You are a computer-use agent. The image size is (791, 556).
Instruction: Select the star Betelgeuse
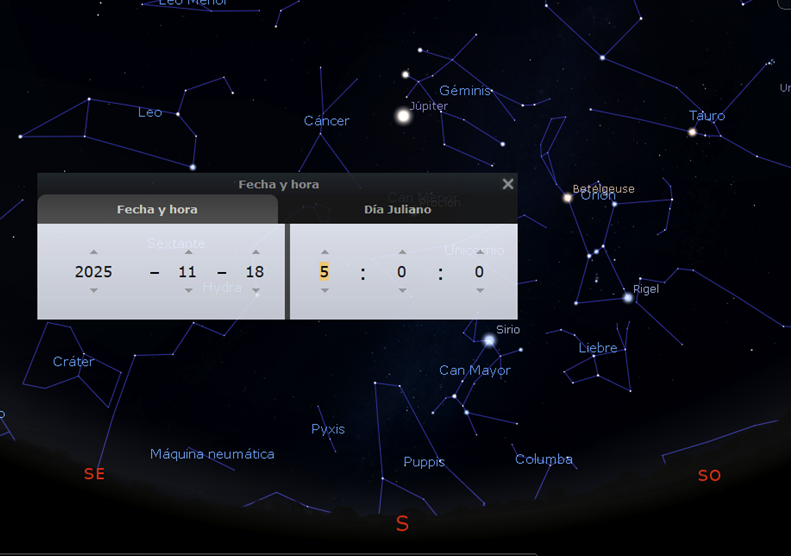(567, 198)
